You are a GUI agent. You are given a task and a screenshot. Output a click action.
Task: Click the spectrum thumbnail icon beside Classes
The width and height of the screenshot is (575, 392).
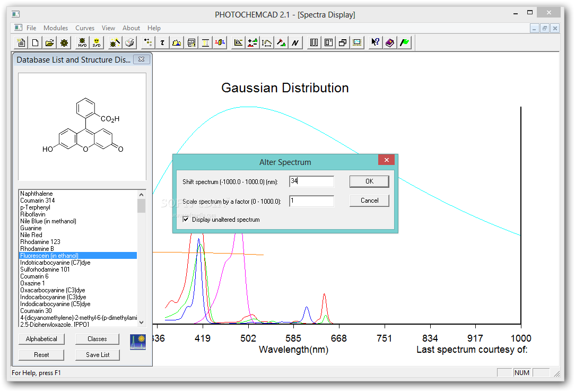pos(138,342)
